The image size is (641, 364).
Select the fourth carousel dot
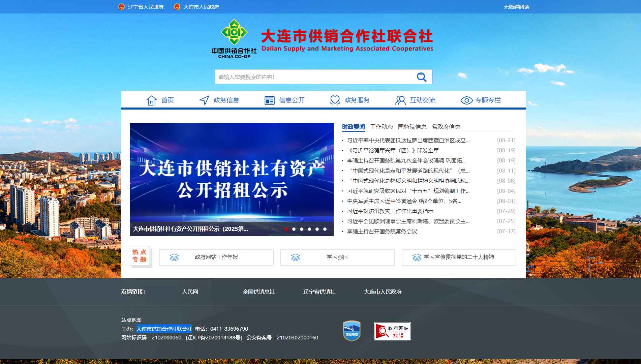pos(309,229)
